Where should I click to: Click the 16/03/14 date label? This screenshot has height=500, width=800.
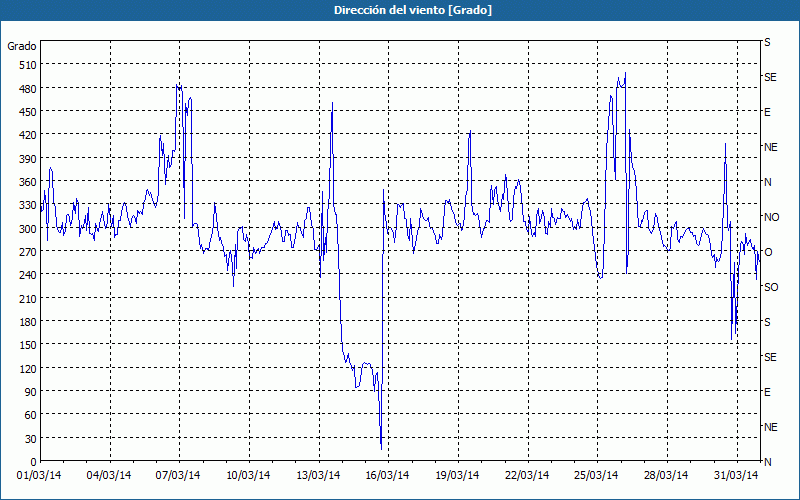[387, 476]
